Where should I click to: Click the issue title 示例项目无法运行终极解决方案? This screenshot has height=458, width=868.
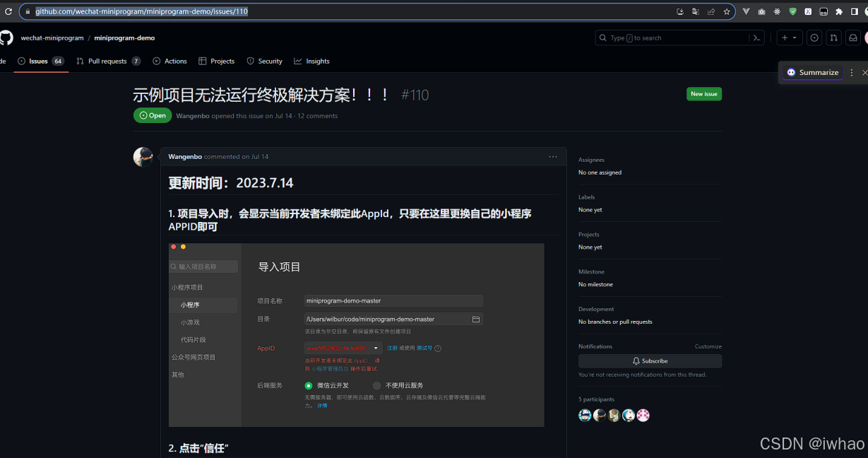pyautogui.click(x=262, y=95)
